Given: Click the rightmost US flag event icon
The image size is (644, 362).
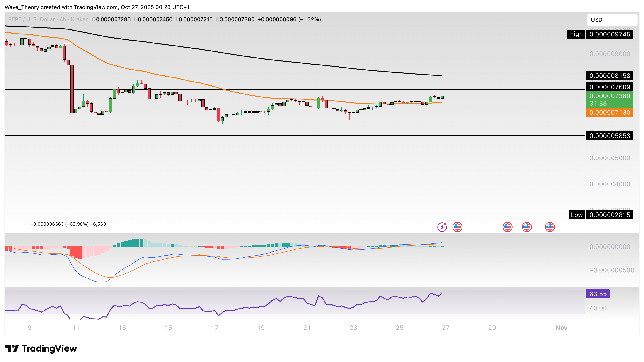Looking at the screenshot, I should (550, 227).
